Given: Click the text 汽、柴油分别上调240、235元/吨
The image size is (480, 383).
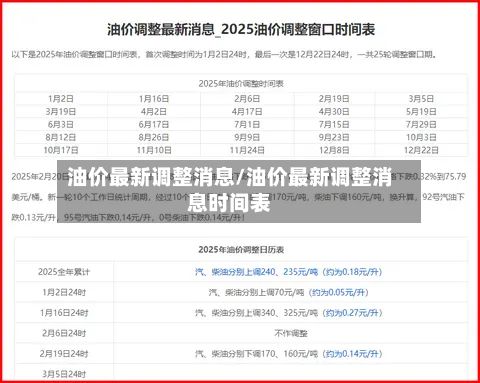Looking at the screenshot, I should 256,272.
